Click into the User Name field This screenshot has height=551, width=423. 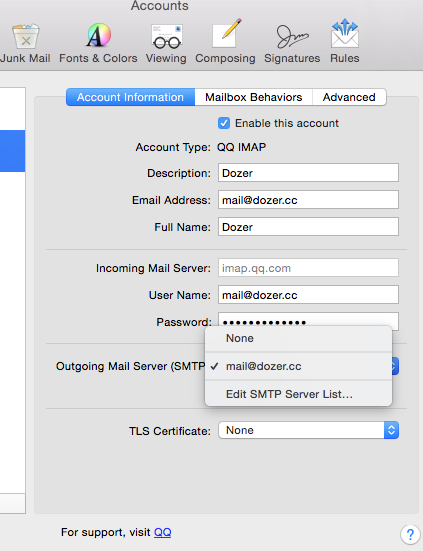(x=308, y=295)
